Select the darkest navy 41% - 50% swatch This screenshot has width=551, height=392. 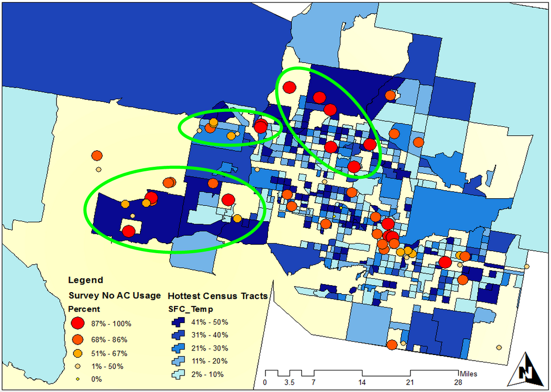[x=178, y=323]
